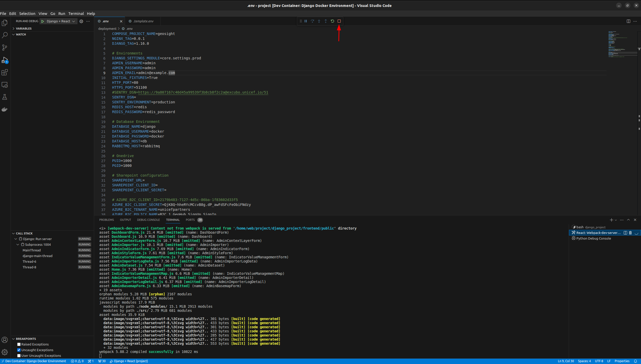This screenshot has height=364, width=641.
Task: Pause the debug session
Action: (x=306, y=21)
